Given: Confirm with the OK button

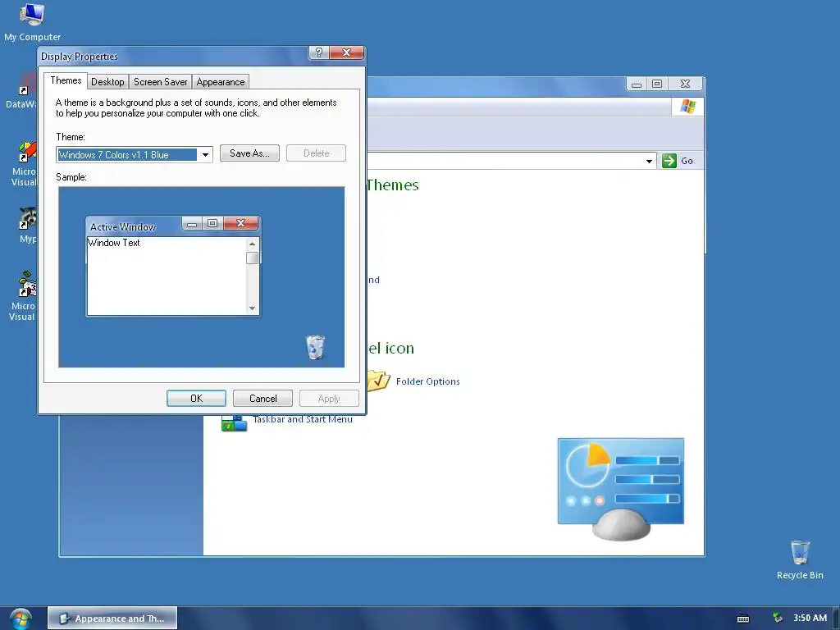Looking at the screenshot, I should (x=196, y=399).
